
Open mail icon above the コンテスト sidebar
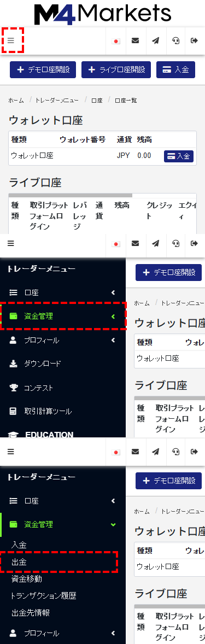135,243
